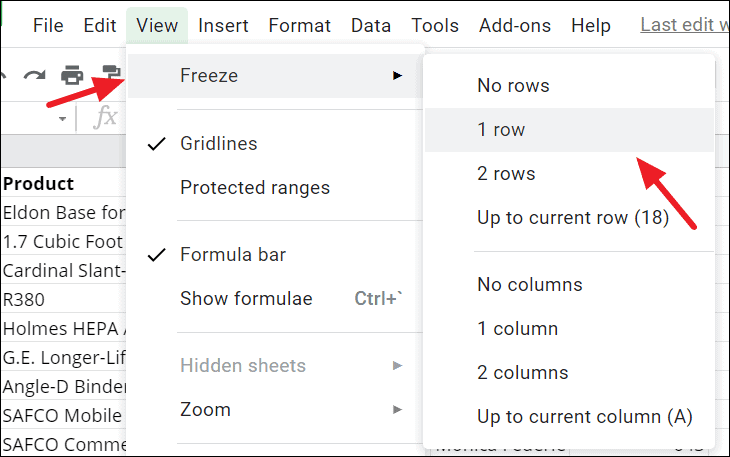
Task: Open the name box dropdown arrow
Action: [62, 119]
